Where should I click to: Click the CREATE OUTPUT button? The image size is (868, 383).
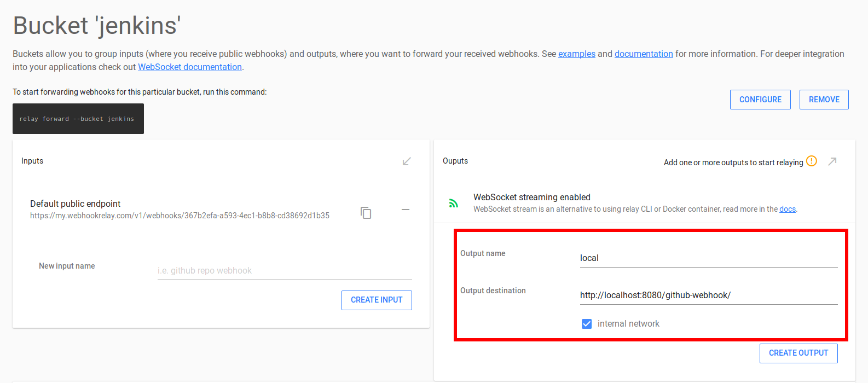pos(798,353)
